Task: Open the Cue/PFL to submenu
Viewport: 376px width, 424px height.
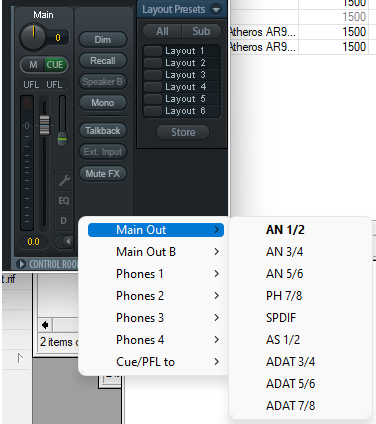Action: point(156,362)
